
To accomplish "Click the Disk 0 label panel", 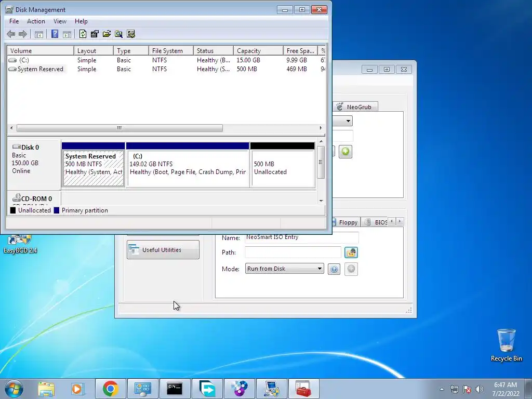I will tap(34, 165).
